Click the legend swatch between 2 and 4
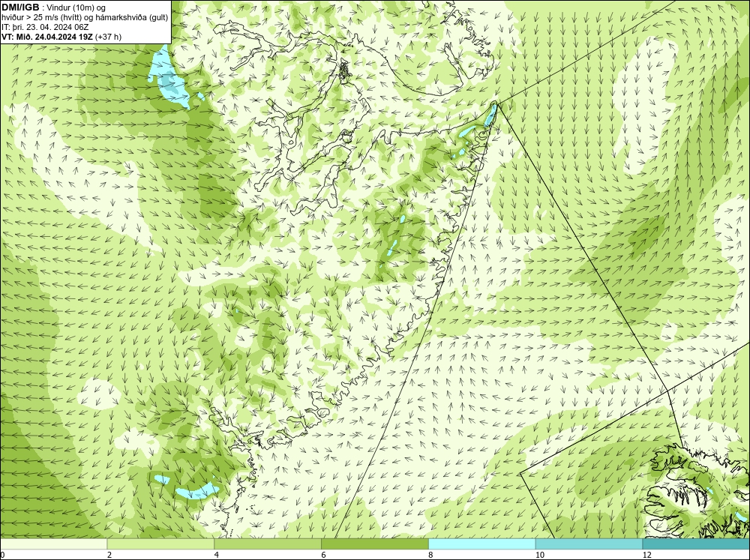 click(160, 544)
